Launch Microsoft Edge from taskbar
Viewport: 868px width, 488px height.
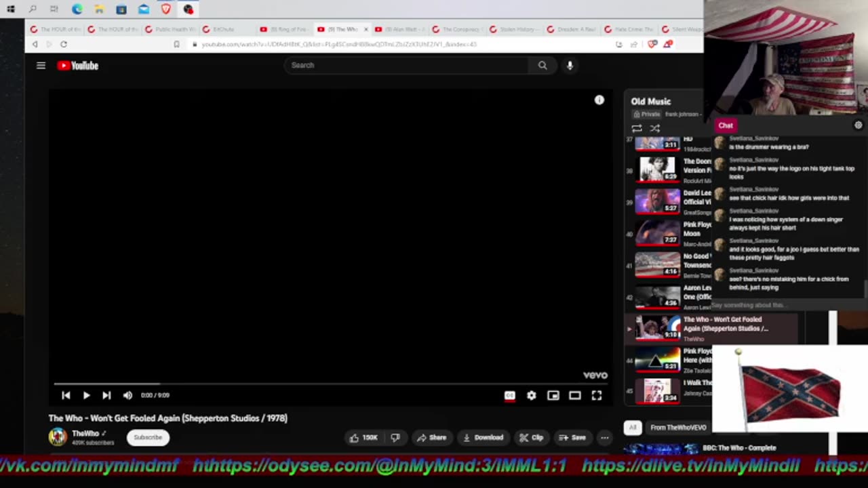pyautogui.click(x=77, y=9)
